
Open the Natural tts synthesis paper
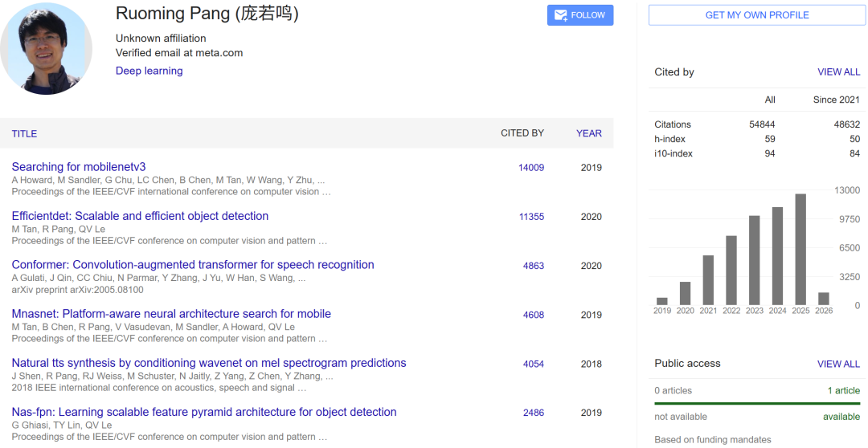point(209,363)
